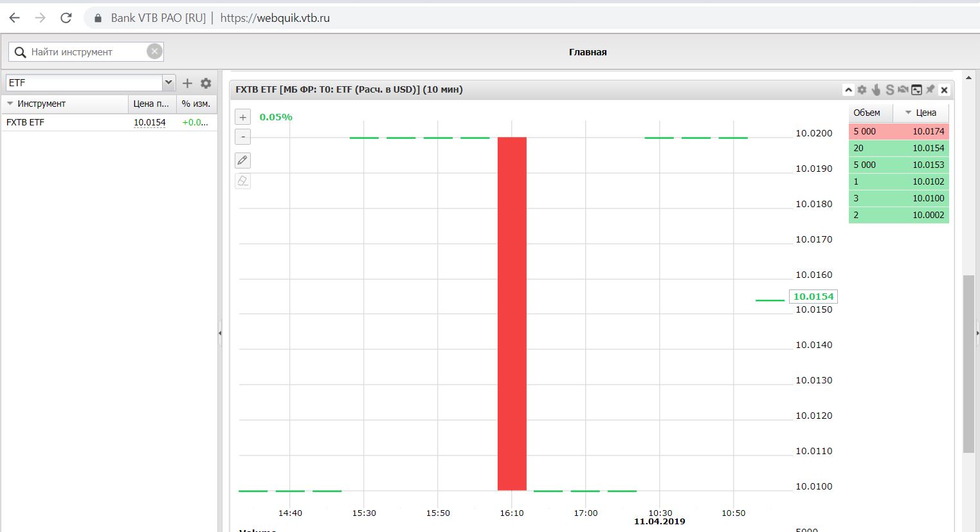Collapse the FXTB chart panel
Screen dimensions: 980x532
[848, 90]
